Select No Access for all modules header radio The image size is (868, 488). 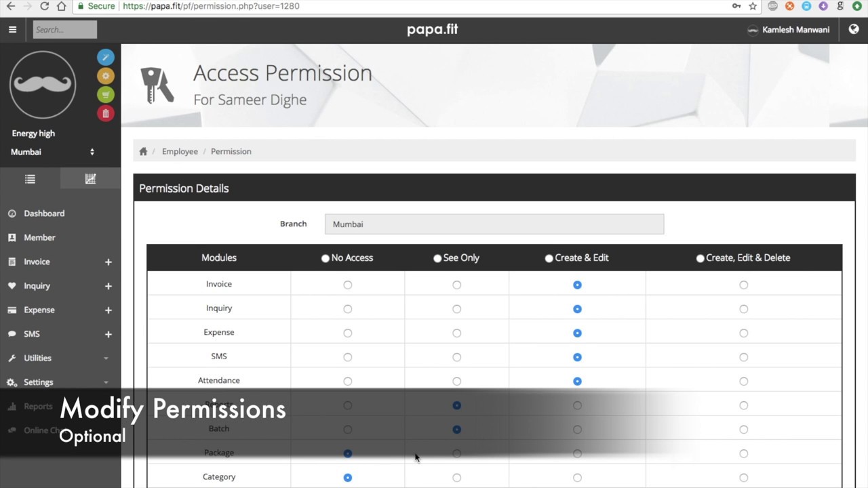325,258
